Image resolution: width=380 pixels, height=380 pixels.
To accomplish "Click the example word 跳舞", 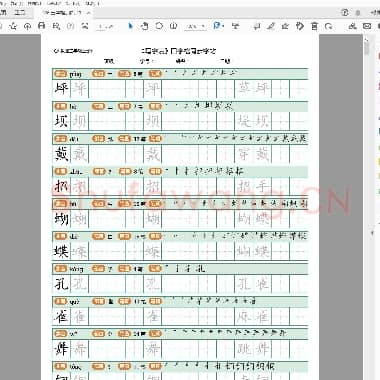I will pyautogui.click(x=253, y=349).
